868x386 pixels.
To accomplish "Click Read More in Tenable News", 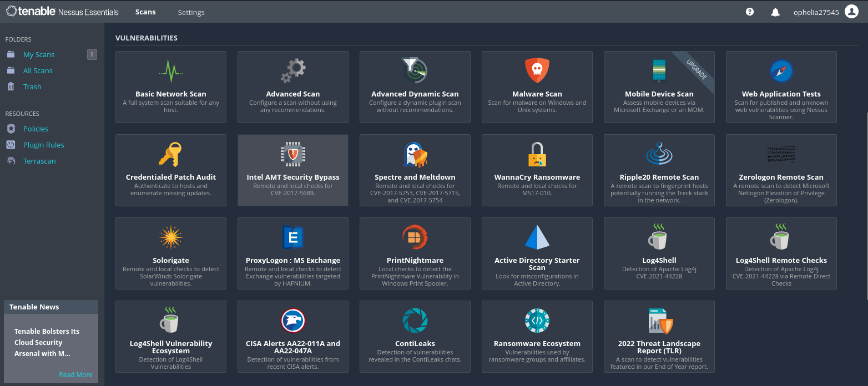I will (76, 374).
